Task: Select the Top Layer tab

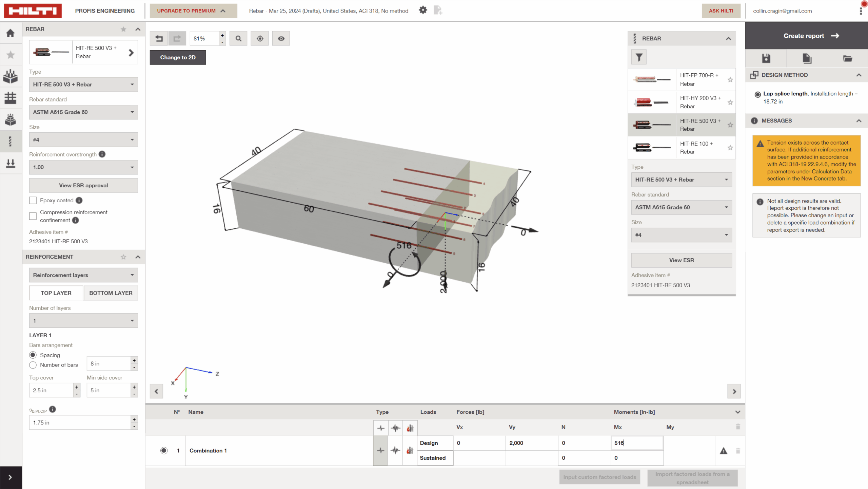Action: (56, 293)
